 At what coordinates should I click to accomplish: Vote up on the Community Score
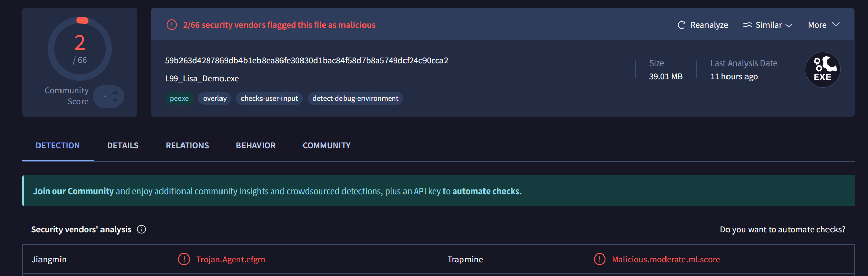[x=115, y=92]
